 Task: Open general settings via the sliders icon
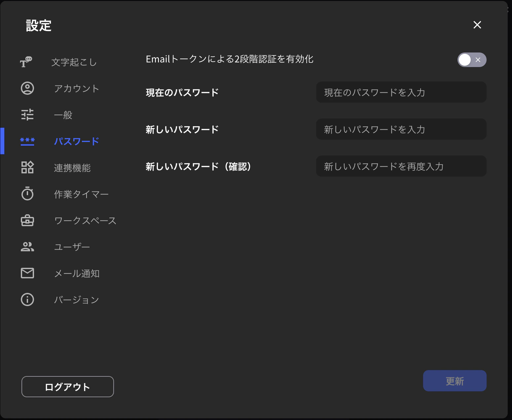27,115
